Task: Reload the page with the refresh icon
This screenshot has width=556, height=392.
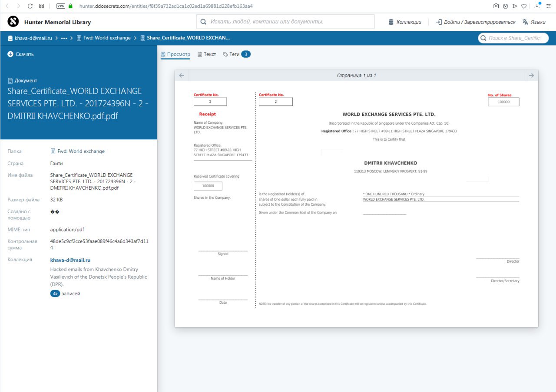Action: [x=30, y=6]
